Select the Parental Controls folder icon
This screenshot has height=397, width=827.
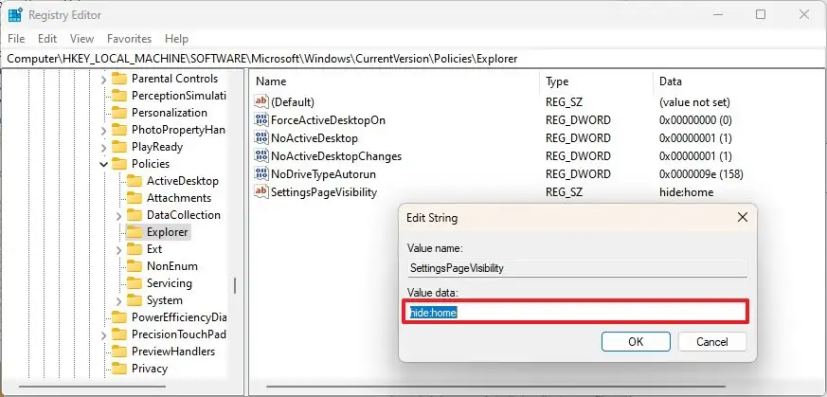click(x=120, y=79)
